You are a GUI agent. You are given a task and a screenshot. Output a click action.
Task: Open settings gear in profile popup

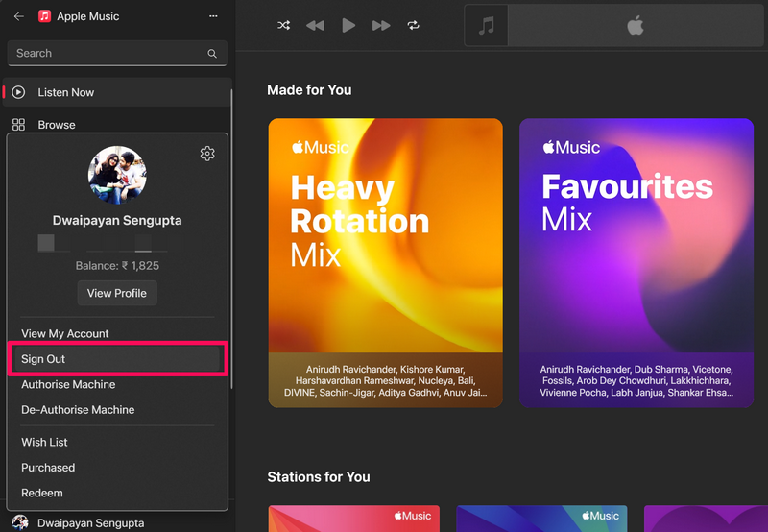click(x=207, y=154)
